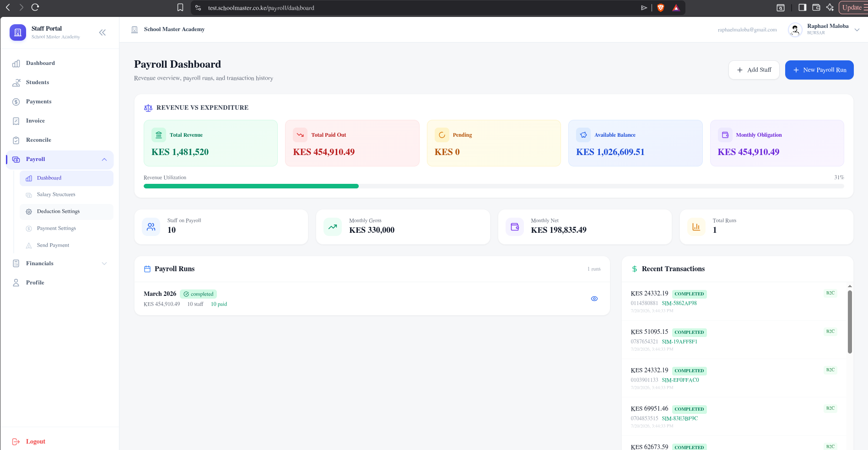Click the browser Update button

pyautogui.click(x=853, y=7)
